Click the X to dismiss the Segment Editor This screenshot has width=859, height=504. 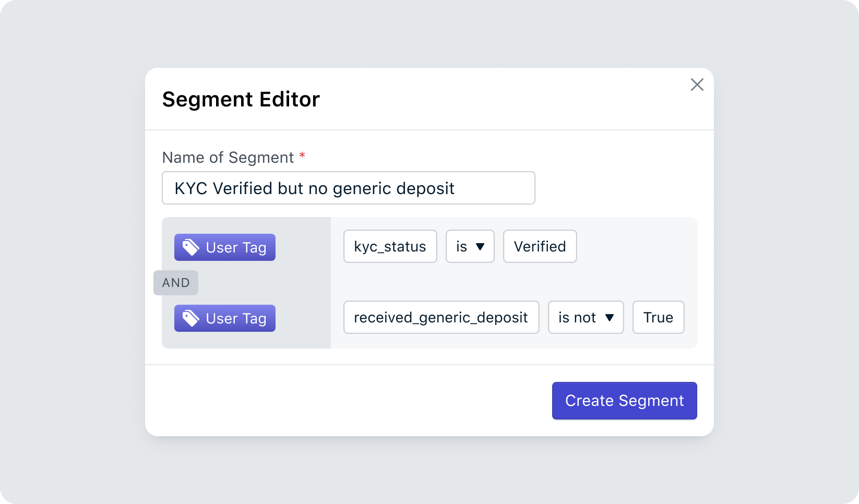tap(697, 85)
